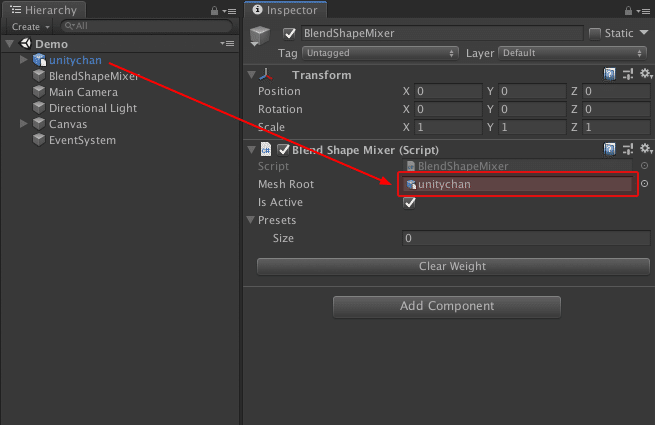Collapse the Presets array

tap(251, 220)
